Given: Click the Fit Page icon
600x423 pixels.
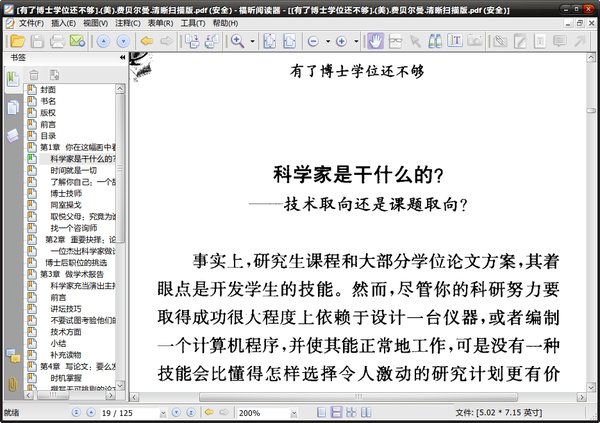Looking at the screenshot, I should click(270, 41).
